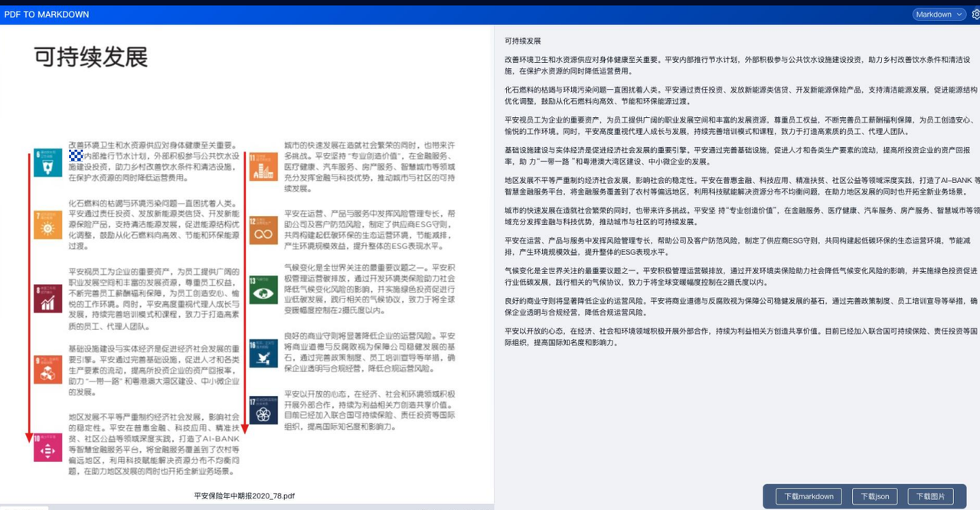Click the 下载图片 button
980x510 pixels.
(930, 496)
